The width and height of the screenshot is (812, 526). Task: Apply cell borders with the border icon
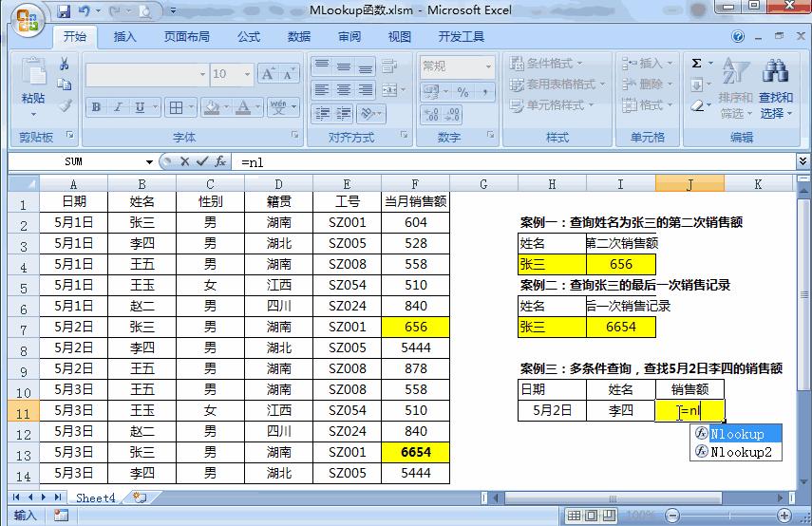(176, 107)
